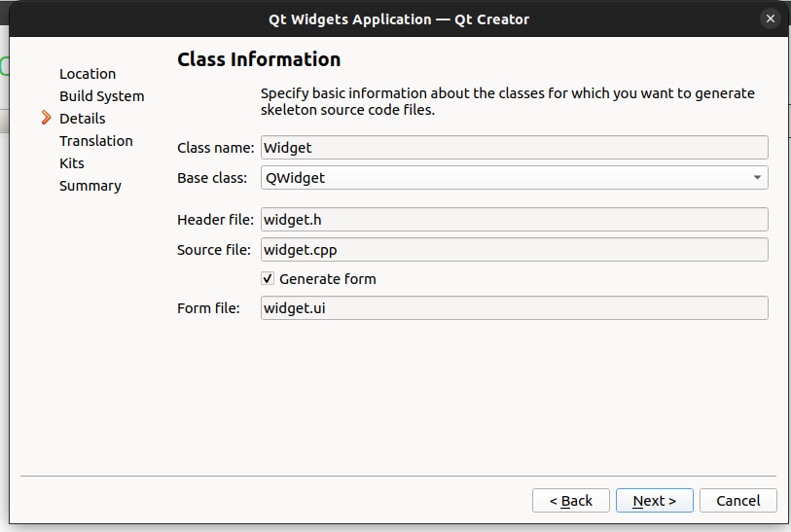Toggle the Generate form checkbox
This screenshot has height=532, width=791.
(269, 279)
